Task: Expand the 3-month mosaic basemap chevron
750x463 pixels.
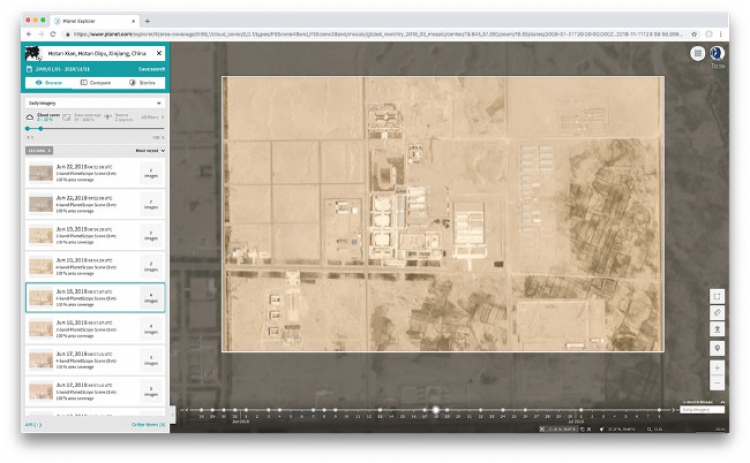Action: tap(722, 402)
